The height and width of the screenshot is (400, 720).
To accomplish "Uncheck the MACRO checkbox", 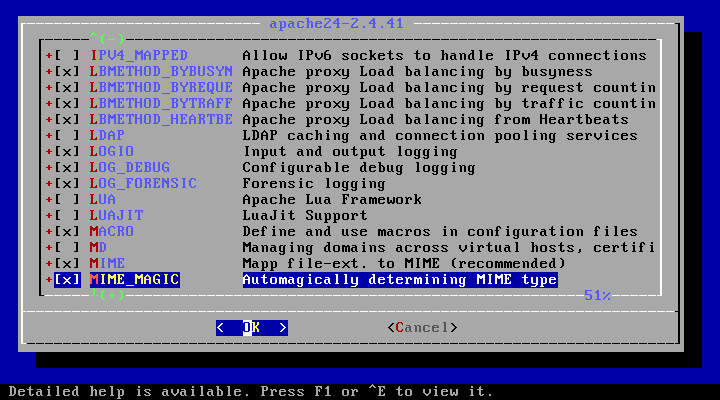I will click(x=67, y=232).
